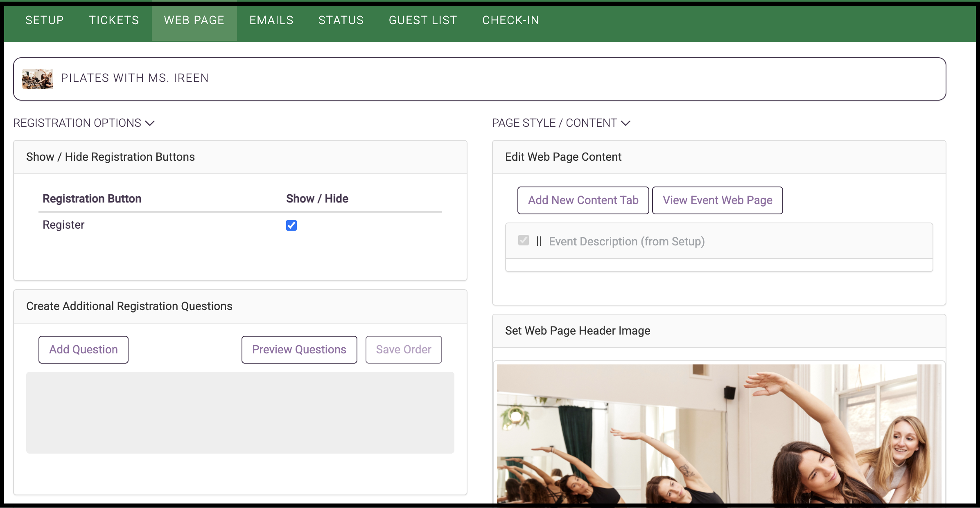
Task: Click the empty questions list area
Action: point(240,412)
